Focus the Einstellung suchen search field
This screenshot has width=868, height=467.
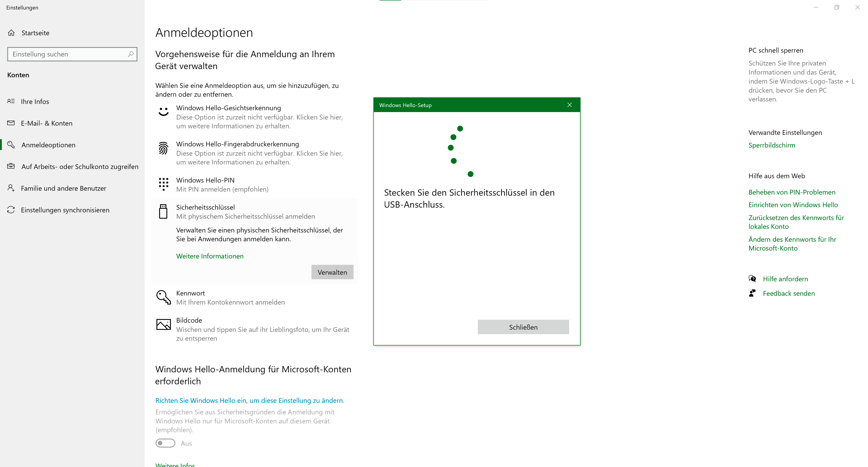[x=67, y=54]
